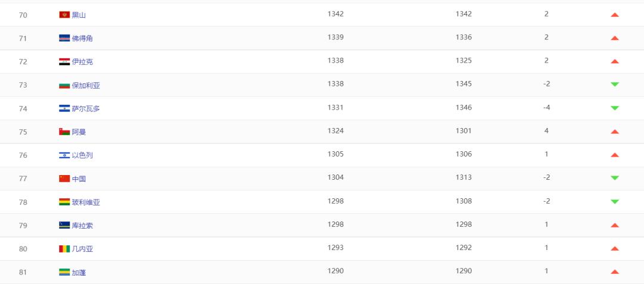
Task: Click the 1324 points value for 阿曼
Action: (336, 131)
